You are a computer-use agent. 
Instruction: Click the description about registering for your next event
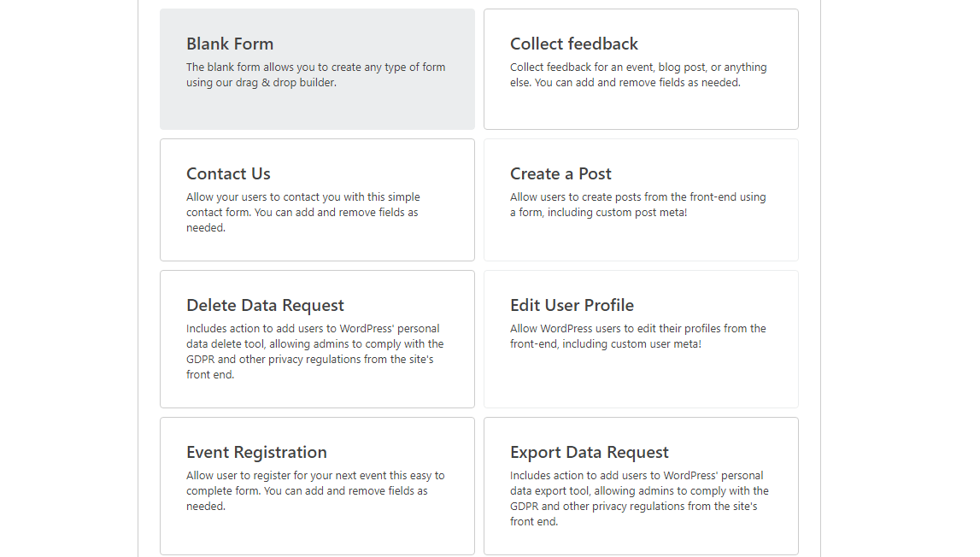[315, 490]
